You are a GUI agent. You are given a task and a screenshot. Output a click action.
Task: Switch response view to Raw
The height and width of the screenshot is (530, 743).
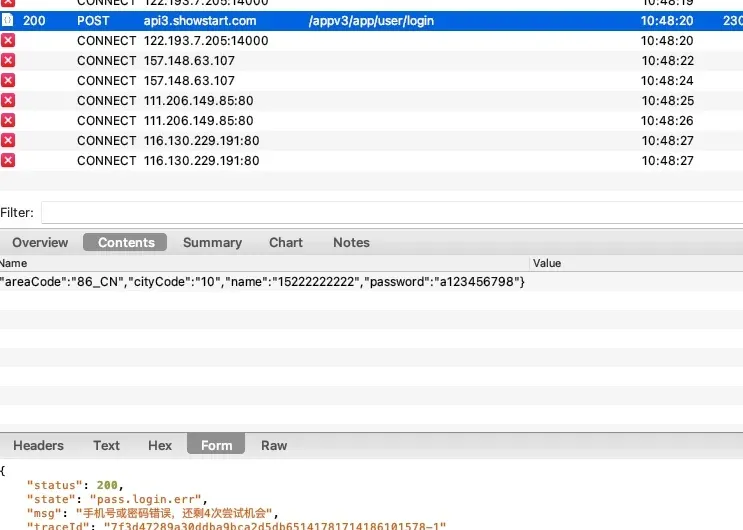tap(274, 445)
